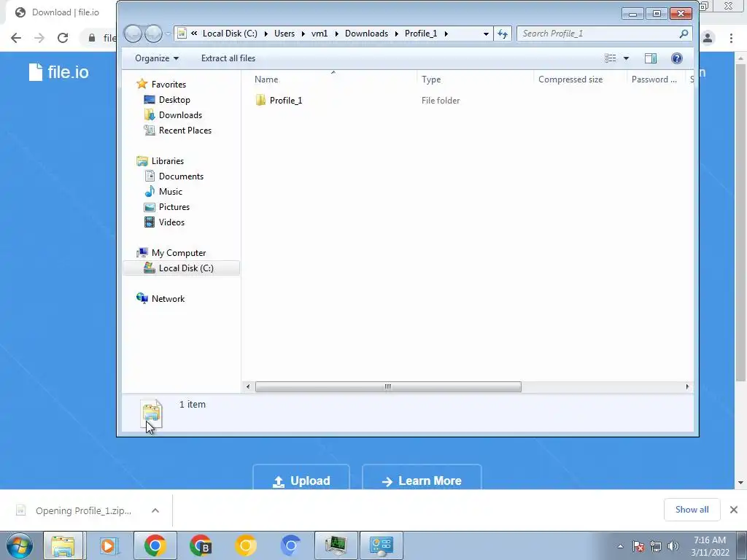Open the Chrome profile avatar

click(708, 38)
